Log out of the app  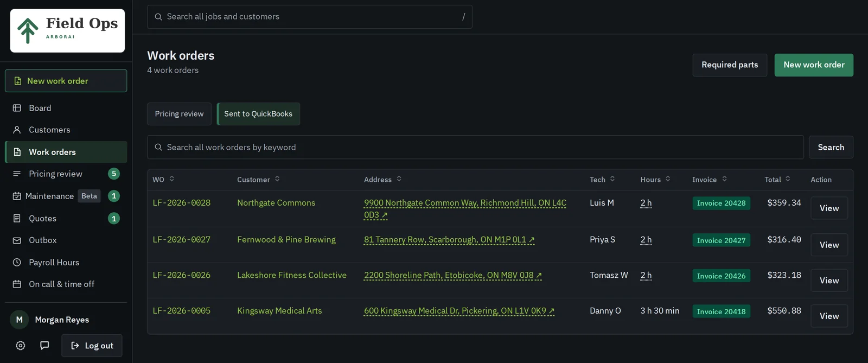tap(92, 346)
